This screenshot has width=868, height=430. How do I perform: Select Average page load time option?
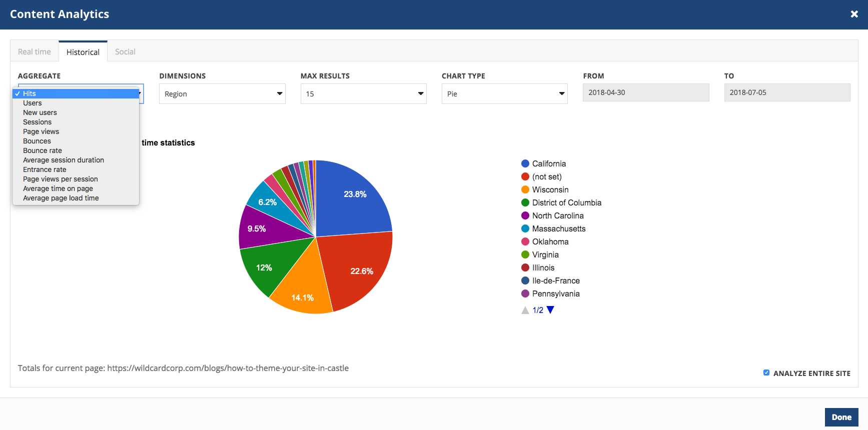click(76, 198)
